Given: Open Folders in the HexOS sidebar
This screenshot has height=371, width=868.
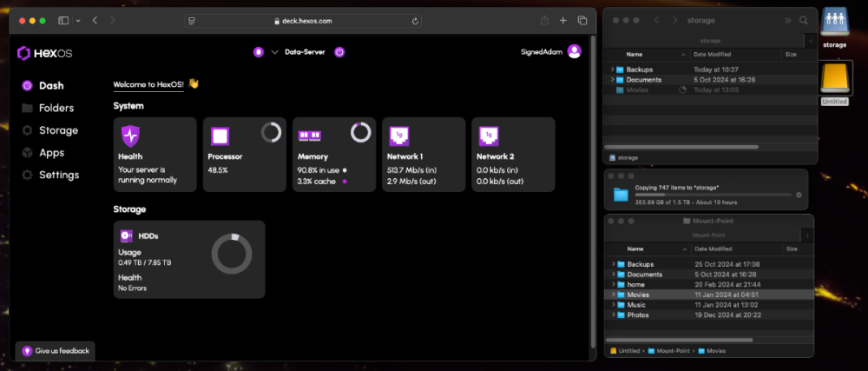Looking at the screenshot, I should point(56,108).
